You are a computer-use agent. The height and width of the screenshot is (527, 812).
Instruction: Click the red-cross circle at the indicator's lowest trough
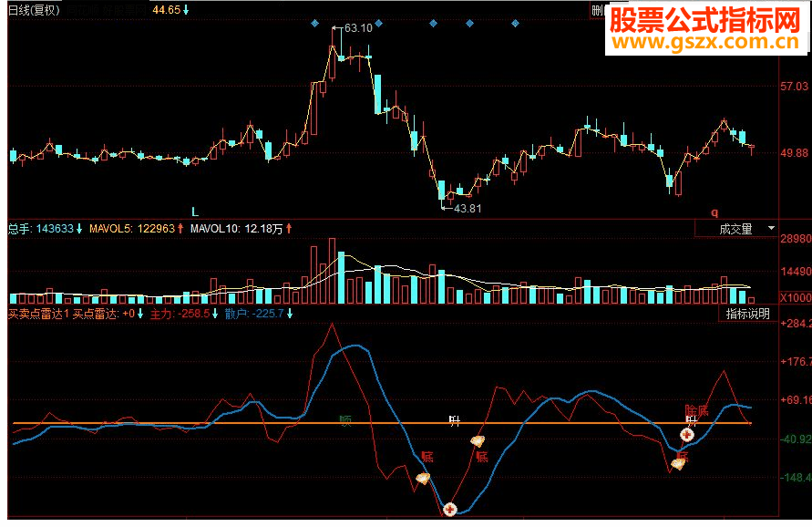pyautogui.click(x=450, y=510)
